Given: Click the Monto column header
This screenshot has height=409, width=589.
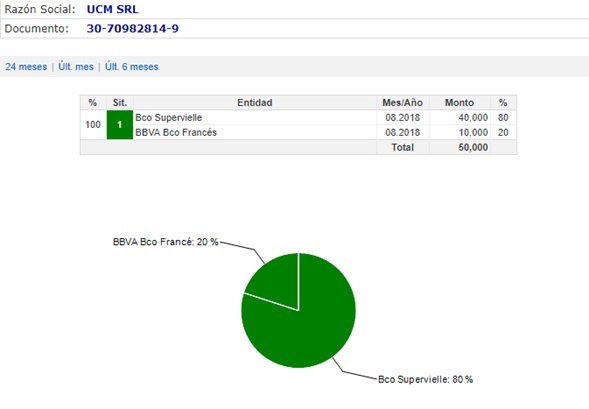Looking at the screenshot, I should click(459, 103).
